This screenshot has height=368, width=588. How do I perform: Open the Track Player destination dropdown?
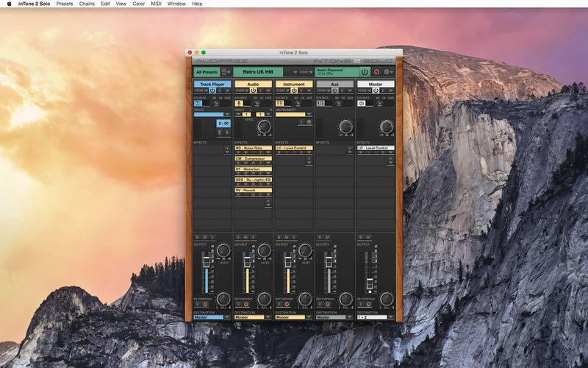(212, 317)
